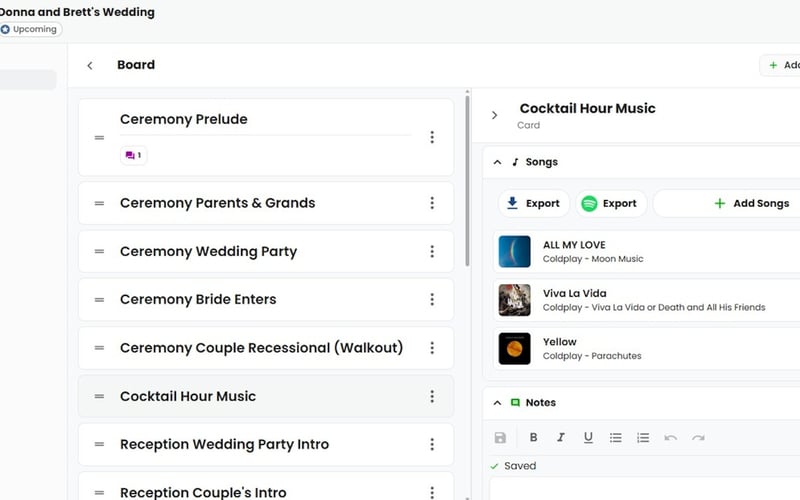The height and width of the screenshot is (500, 800).
Task: Open the comments badge on Ceremony Prelude
Action: tap(134, 155)
